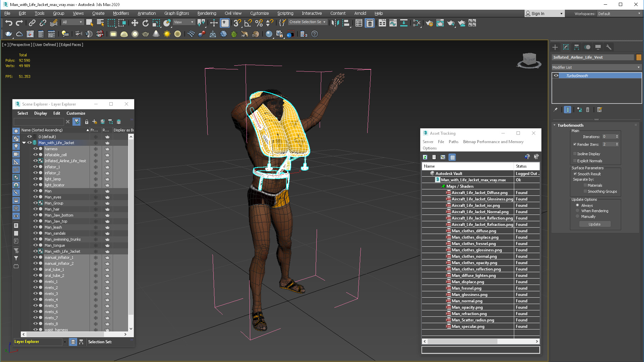Toggle the Layer Explorer toolbar icon
The height and width of the screenshot is (362, 644).
click(370, 23)
